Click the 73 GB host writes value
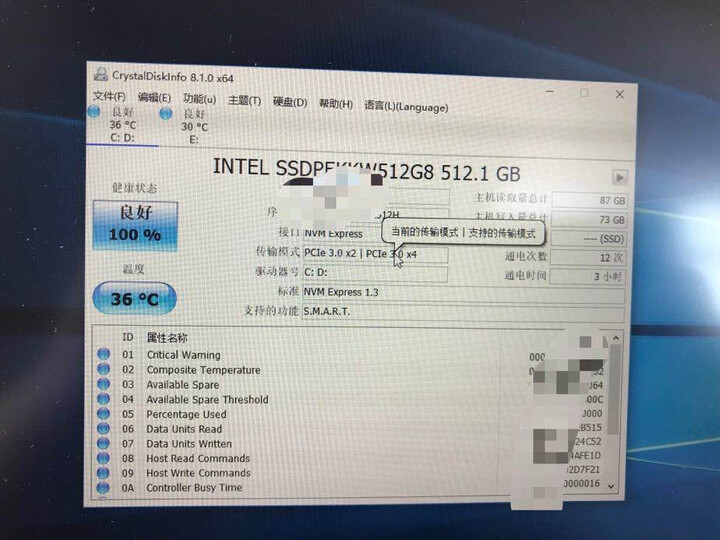 coord(589,219)
